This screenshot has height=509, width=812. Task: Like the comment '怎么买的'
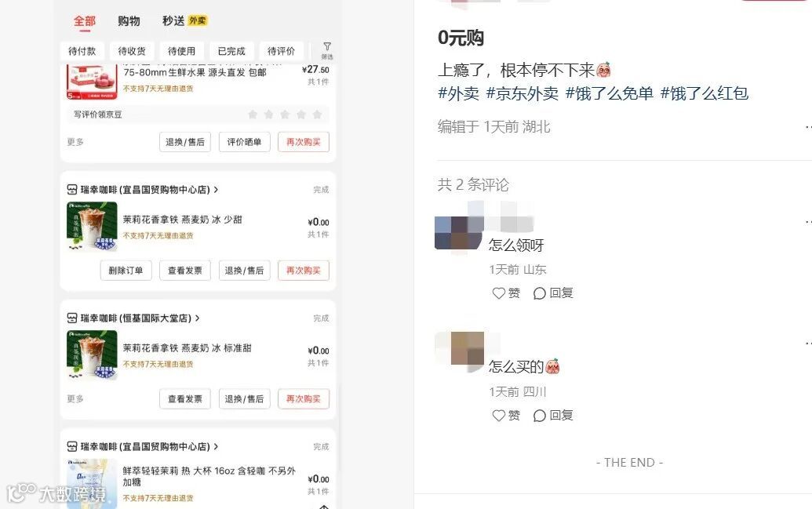pyautogui.click(x=506, y=415)
